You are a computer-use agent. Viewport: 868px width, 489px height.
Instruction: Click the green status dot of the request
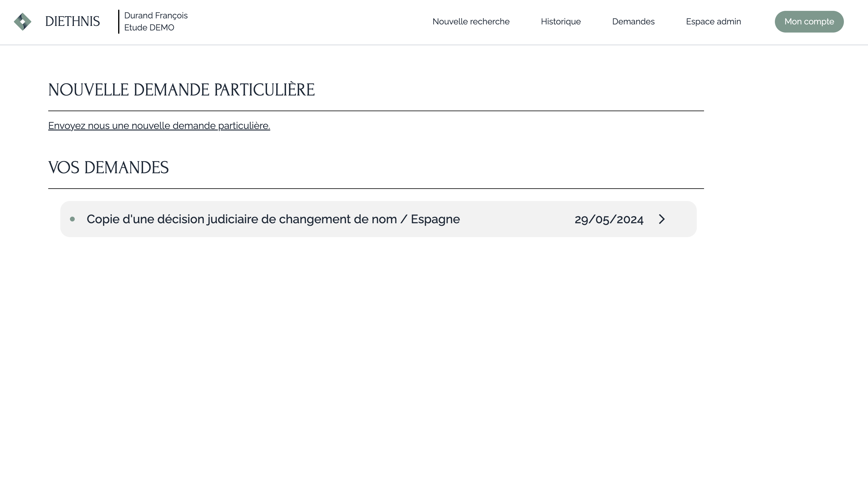72,219
